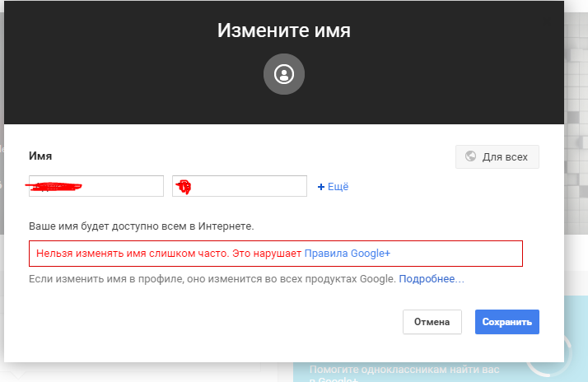Open the 'Подробнее...' link

432,279
